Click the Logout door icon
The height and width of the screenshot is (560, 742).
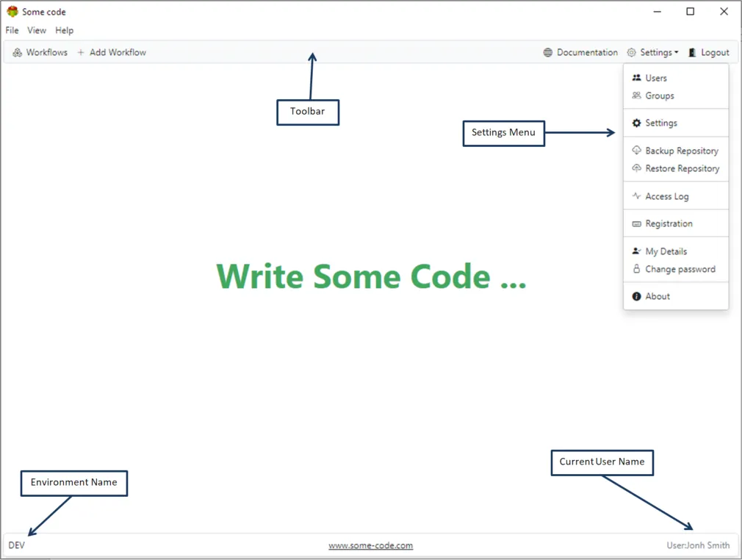click(x=692, y=52)
